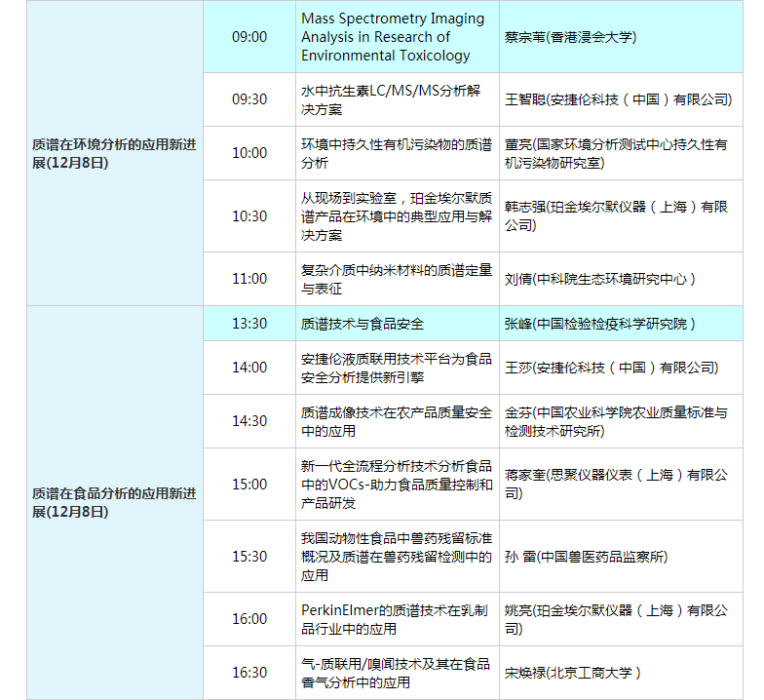Image resolution: width=764 pixels, height=700 pixels.
Task: Click the 15:00 time cell
Action: [249, 484]
